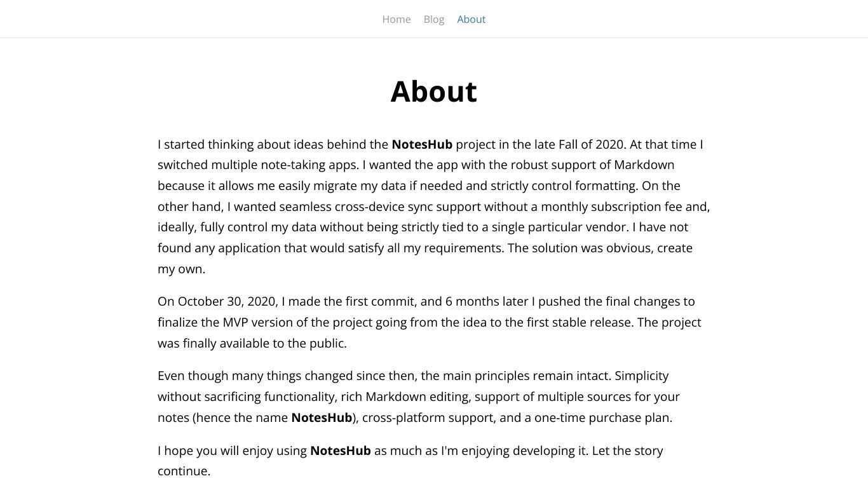Image resolution: width=868 pixels, height=488 pixels.
Task: Click bold NotesHub after 'hence the name'
Action: click(322, 417)
